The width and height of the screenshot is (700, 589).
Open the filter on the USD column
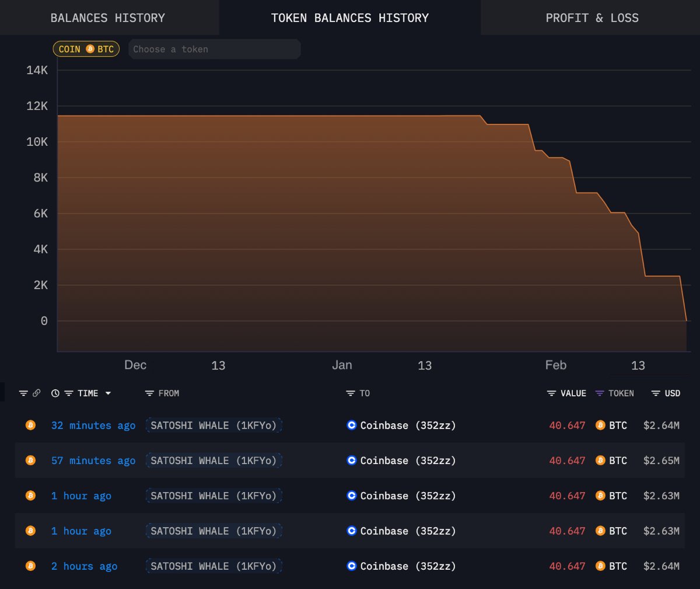click(654, 393)
